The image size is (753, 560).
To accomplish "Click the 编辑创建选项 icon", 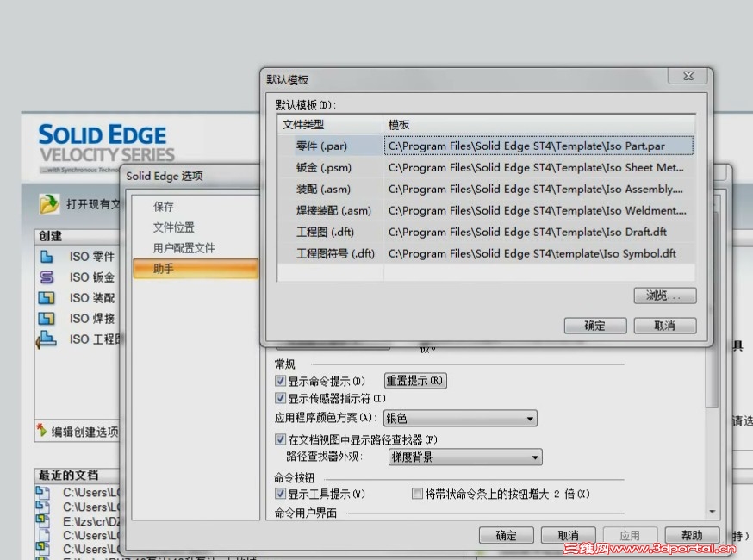I will [x=41, y=430].
